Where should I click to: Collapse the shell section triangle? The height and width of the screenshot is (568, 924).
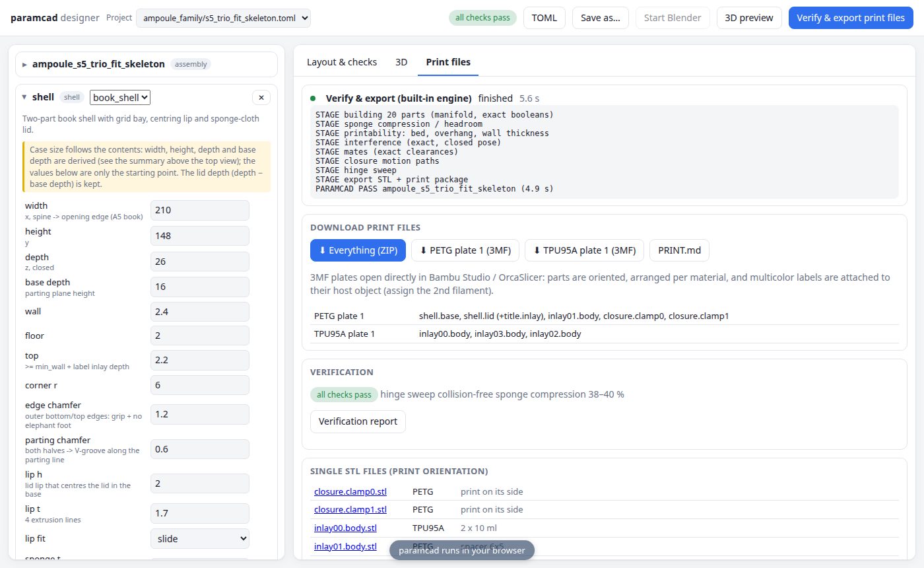pyautogui.click(x=24, y=97)
